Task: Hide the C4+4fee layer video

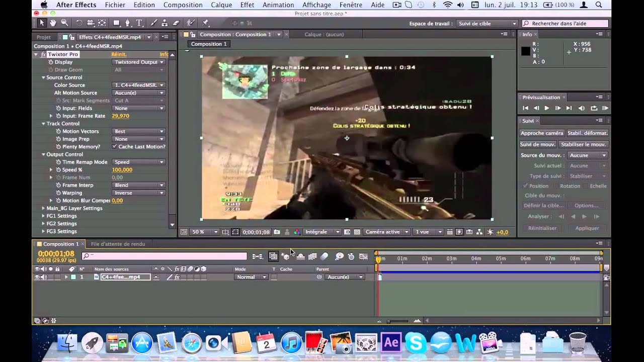Action: pyautogui.click(x=37, y=277)
